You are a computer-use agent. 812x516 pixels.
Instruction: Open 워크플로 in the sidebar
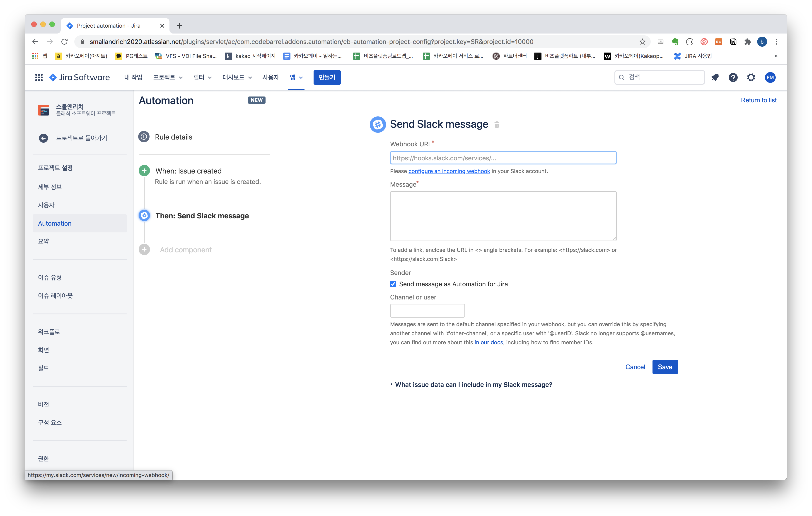coord(49,332)
